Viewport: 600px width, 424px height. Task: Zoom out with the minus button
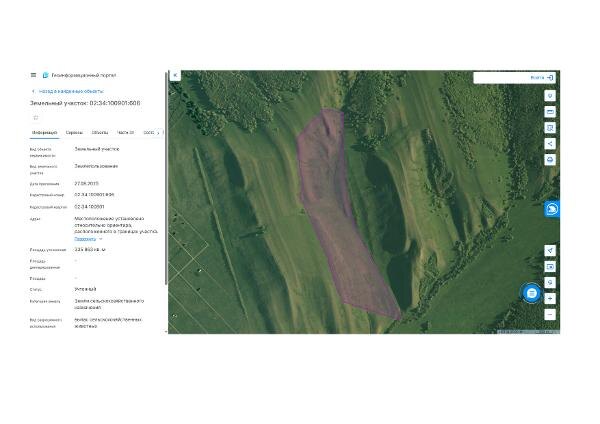(x=550, y=315)
